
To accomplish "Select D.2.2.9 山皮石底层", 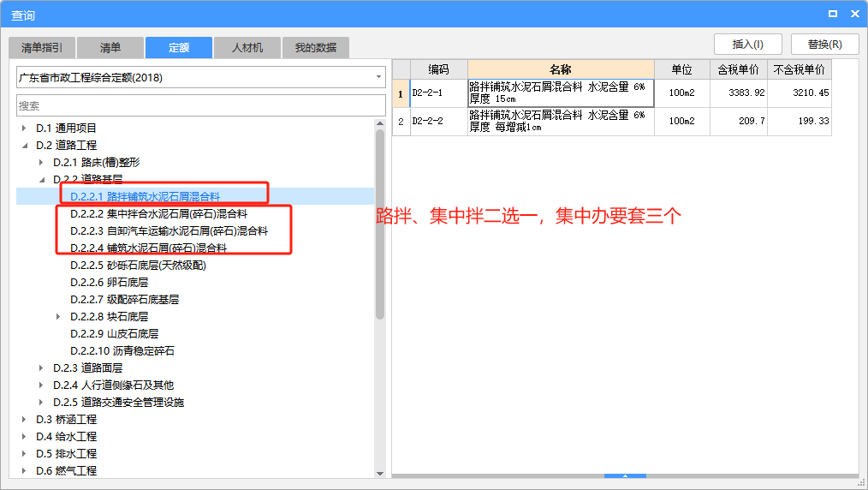I will point(115,334).
